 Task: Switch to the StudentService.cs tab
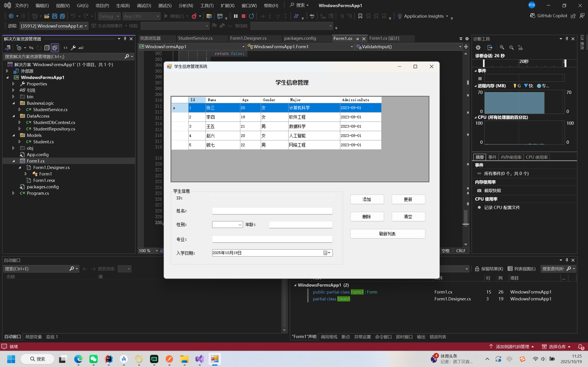[x=195, y=38]
